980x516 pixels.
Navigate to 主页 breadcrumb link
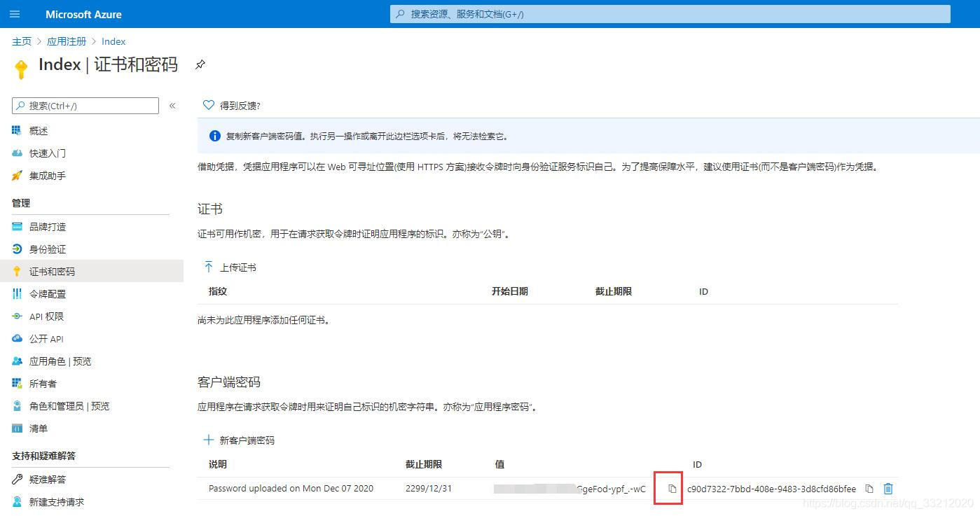[22, 42]
